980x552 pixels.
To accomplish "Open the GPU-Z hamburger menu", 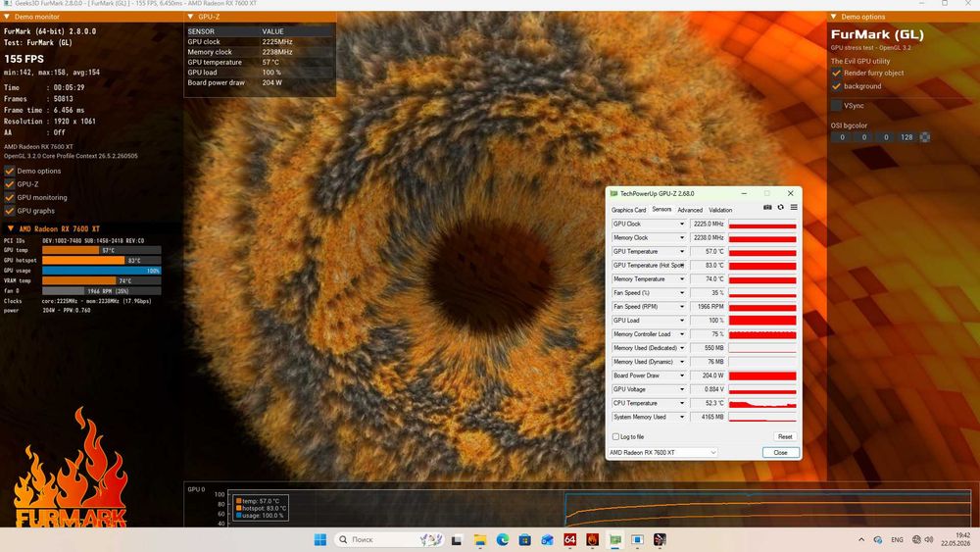I will [x=794, y=208].
